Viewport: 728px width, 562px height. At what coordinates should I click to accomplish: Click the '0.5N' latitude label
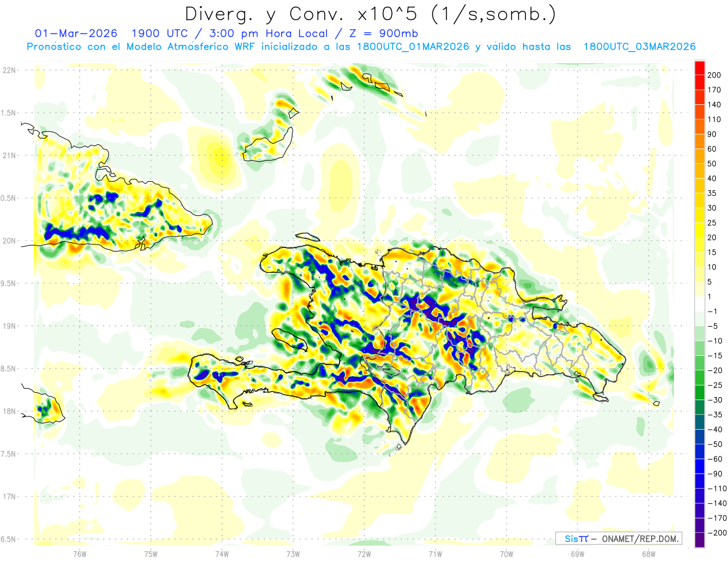click(x=8, y=198)
